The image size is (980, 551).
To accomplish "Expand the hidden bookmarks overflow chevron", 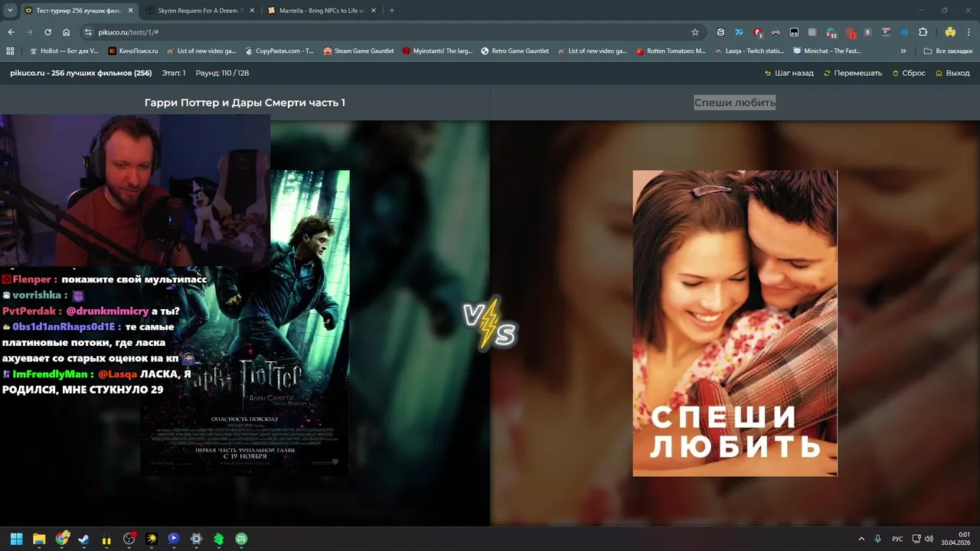I will click(903, 51).
